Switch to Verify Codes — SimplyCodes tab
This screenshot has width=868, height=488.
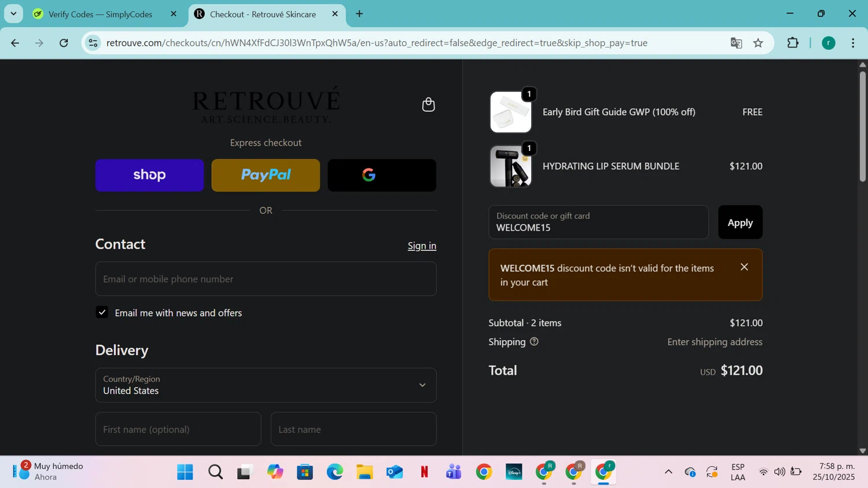pos(100,14)
